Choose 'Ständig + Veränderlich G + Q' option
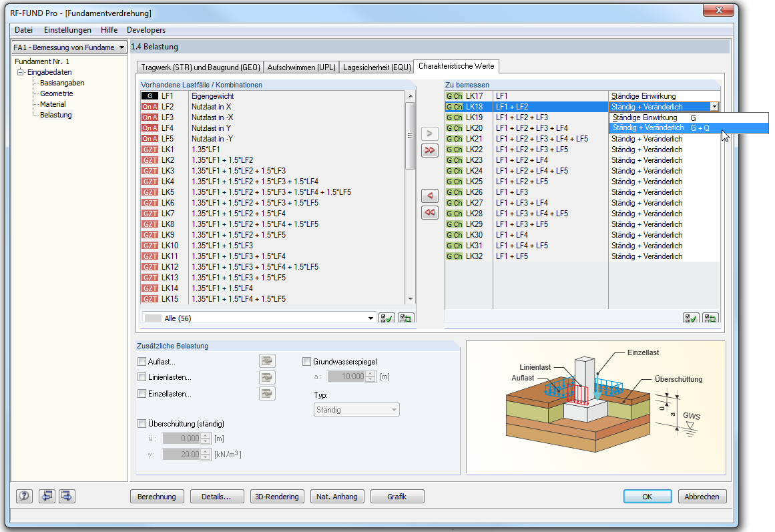 (x=689, y=128)
